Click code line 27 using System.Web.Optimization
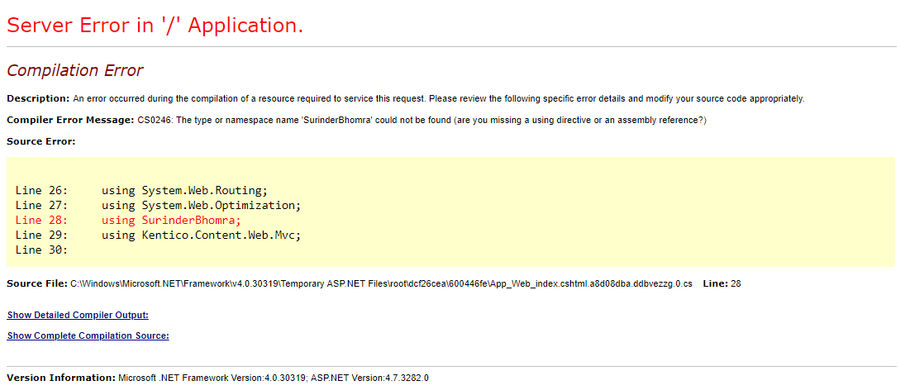Screen dimensions: 900x390 pyautogui.click(x=158, y=204)
